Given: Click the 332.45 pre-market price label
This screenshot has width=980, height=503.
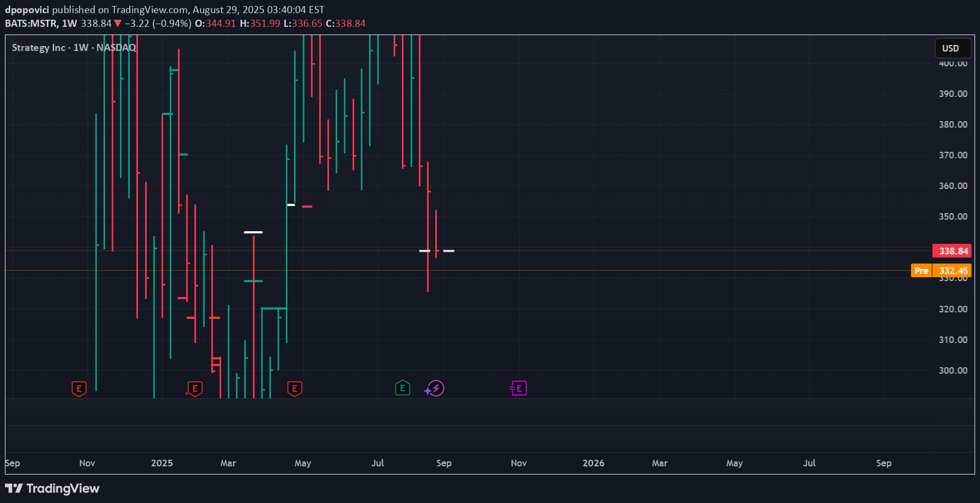Looking at the screenshot, I should tap(953, 271).
